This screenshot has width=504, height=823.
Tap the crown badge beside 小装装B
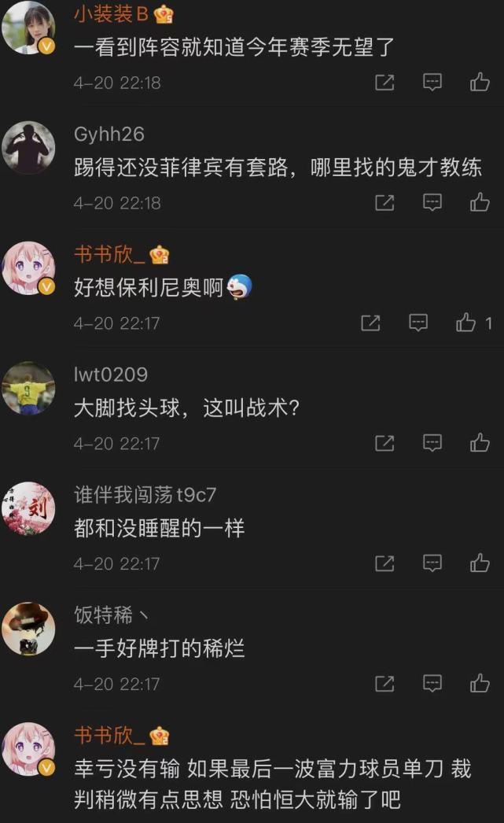(164, 15)
